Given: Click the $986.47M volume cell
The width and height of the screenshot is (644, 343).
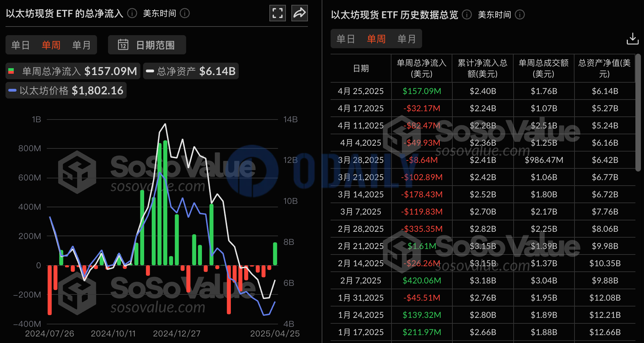Looking at the screenshot, I should [x=544, y=160].
